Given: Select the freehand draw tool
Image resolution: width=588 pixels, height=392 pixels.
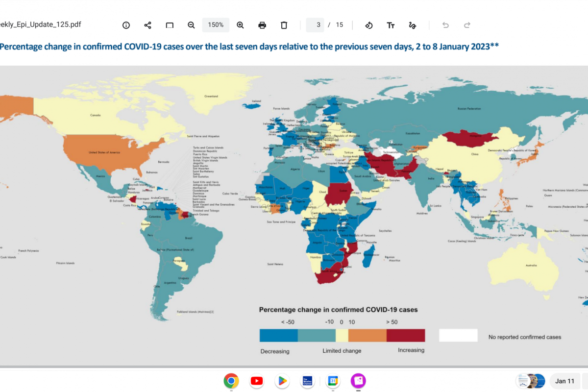Looking at the screenshot, I should 413,25.
